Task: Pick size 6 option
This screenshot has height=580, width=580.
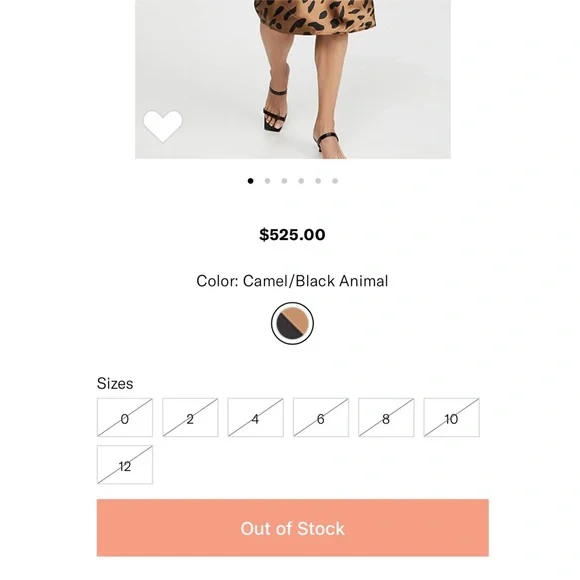Action: [321, 418]
